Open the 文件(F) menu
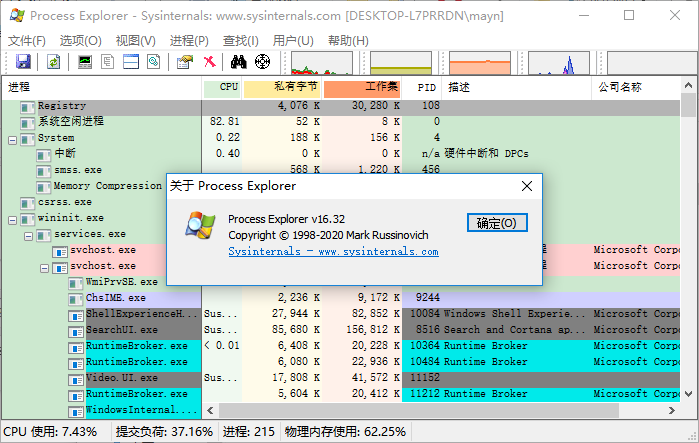The image size is (699, 443). click(x=27, y=41)
